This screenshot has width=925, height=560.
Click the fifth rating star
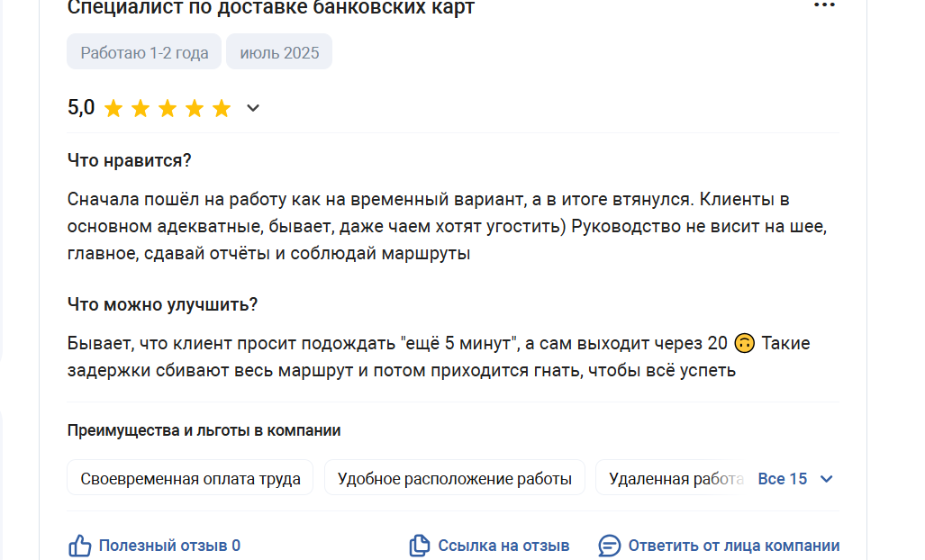pyautogui.click(x=222, y=108)
